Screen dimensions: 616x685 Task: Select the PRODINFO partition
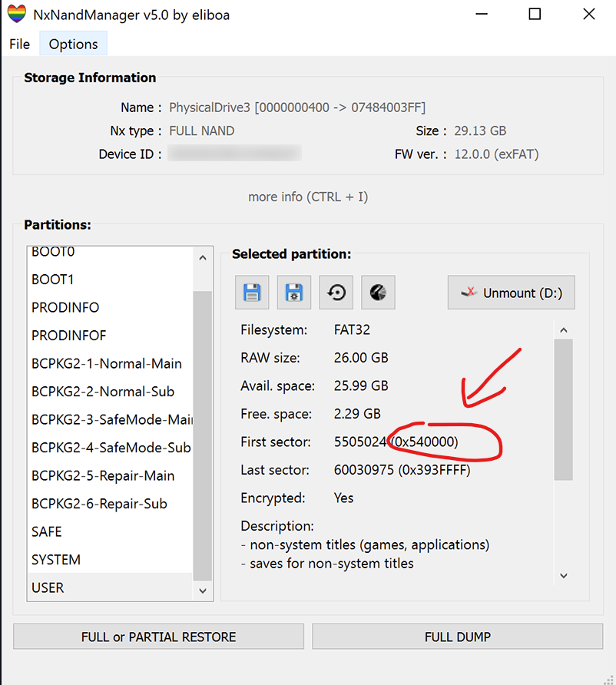point(110,307)
